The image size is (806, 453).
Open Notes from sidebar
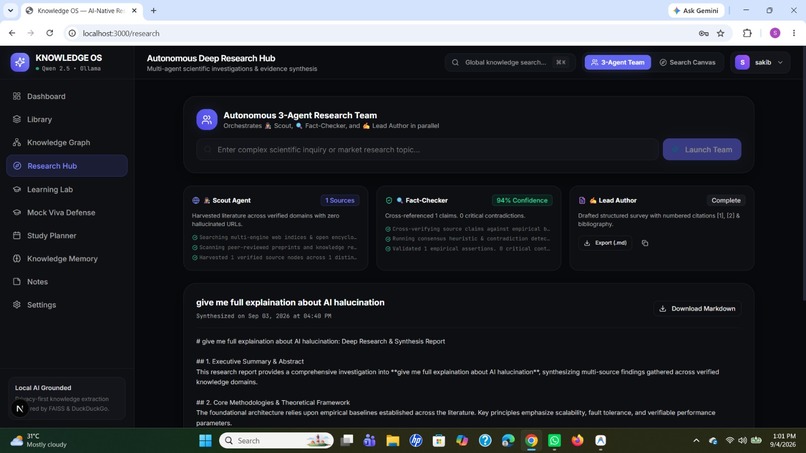(67, 282)
